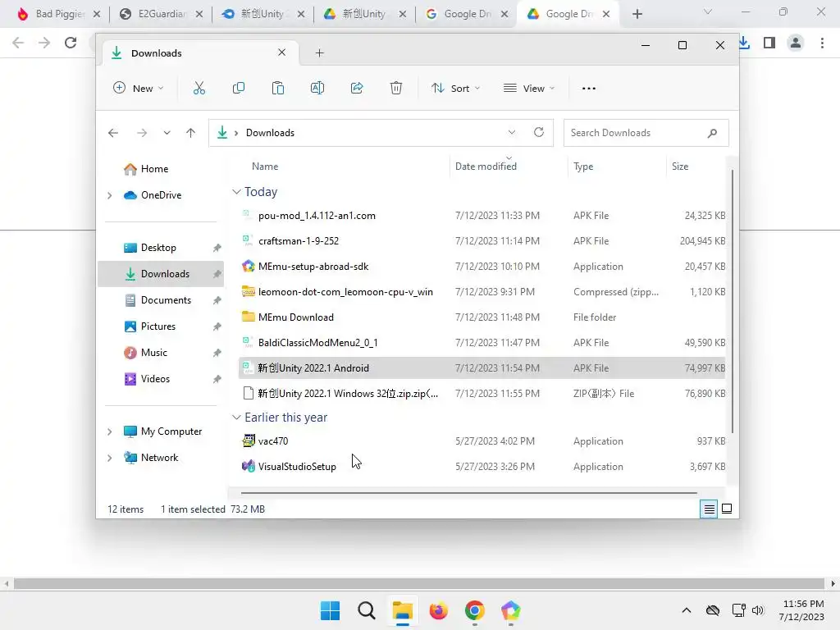Click the Cut scissors icon in toolbar
Viewport: 840px width, 630px height.
199,89
